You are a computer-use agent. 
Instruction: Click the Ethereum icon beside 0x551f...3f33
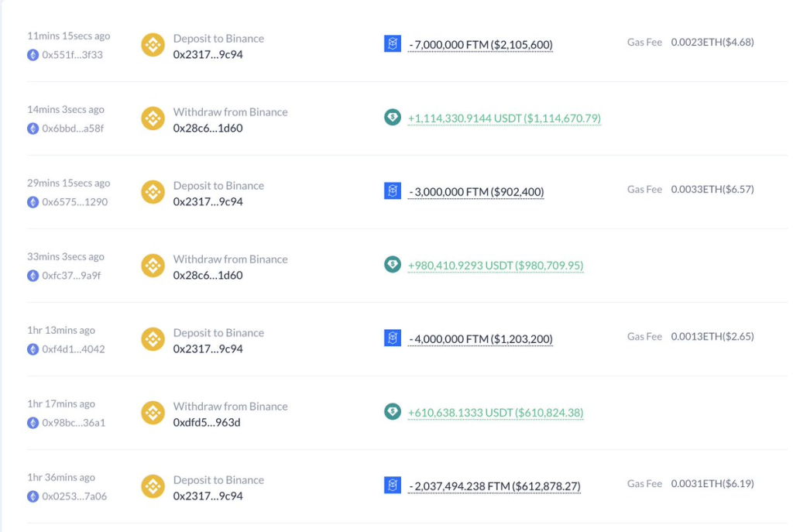[33, 55]
